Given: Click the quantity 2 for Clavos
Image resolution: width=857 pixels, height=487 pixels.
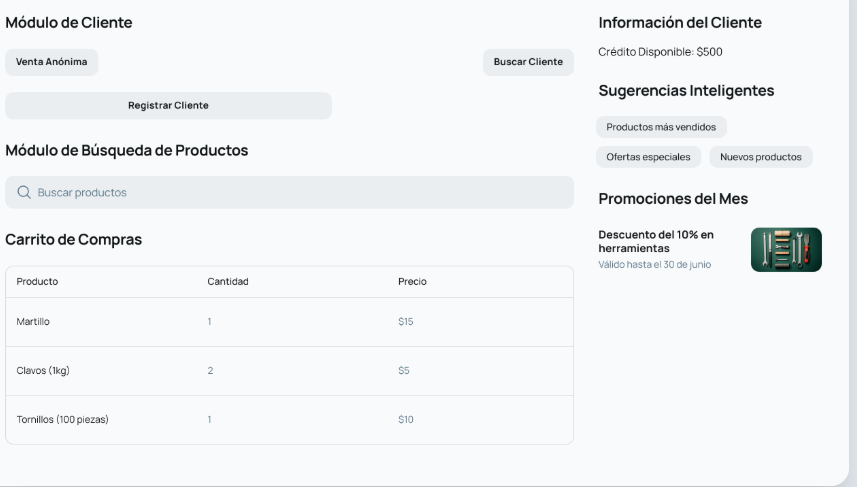Looking at the screenshot, I should 210,371.
